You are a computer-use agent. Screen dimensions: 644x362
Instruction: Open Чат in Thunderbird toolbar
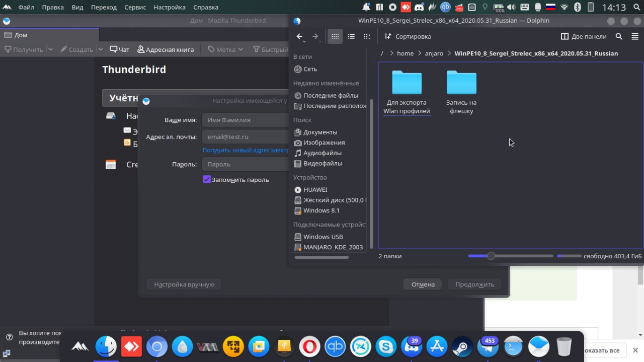120,49
